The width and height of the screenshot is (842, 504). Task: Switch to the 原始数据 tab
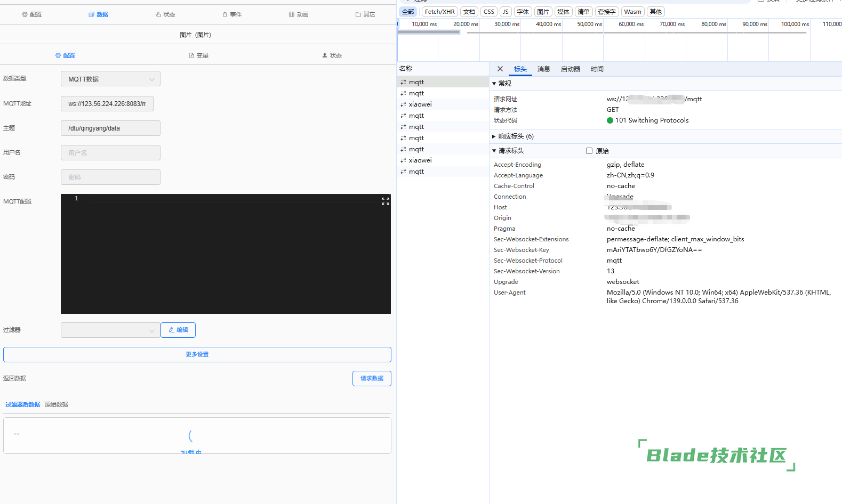click(x=57, y=404)
